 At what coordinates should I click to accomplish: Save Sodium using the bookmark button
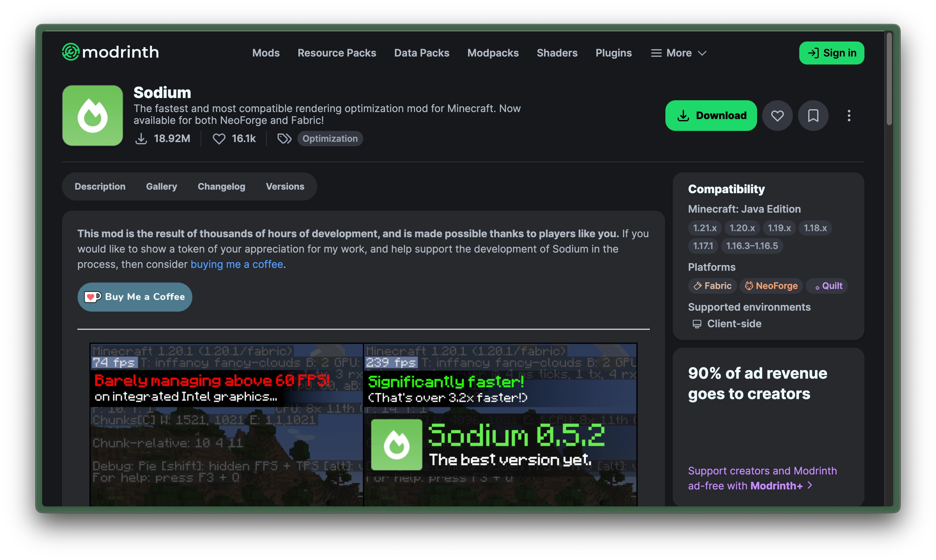pyautogui.click(x=814, y=116)
